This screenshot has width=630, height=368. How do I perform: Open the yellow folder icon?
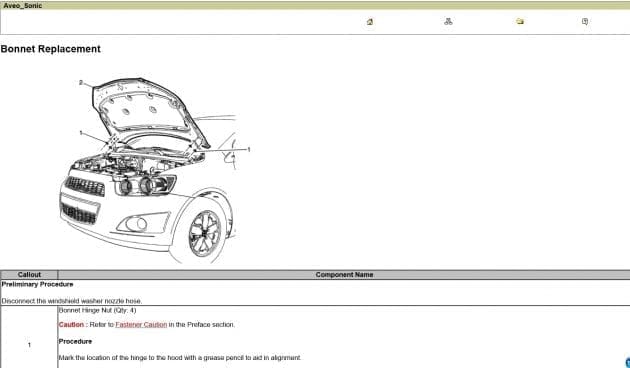coord(520,21)
